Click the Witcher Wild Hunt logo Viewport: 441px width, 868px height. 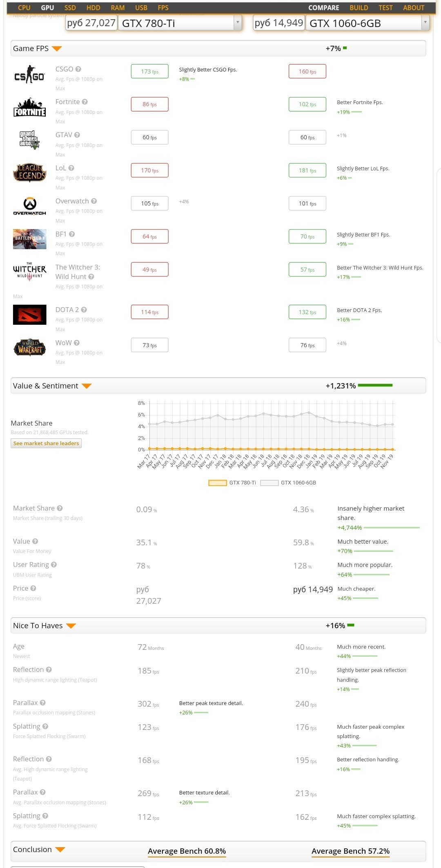click(29, 272)
